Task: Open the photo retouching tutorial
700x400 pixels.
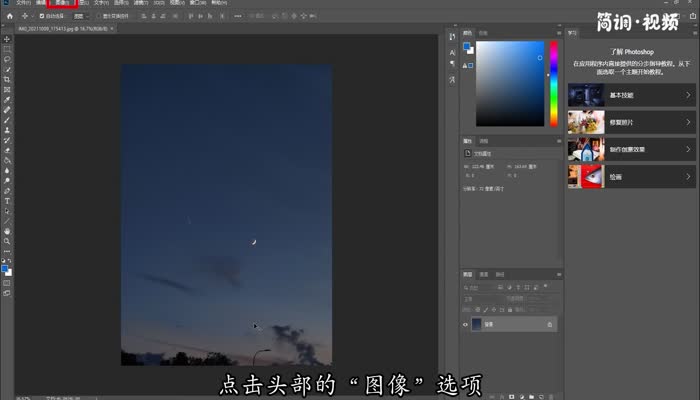Action: click(x=630, y=122)
